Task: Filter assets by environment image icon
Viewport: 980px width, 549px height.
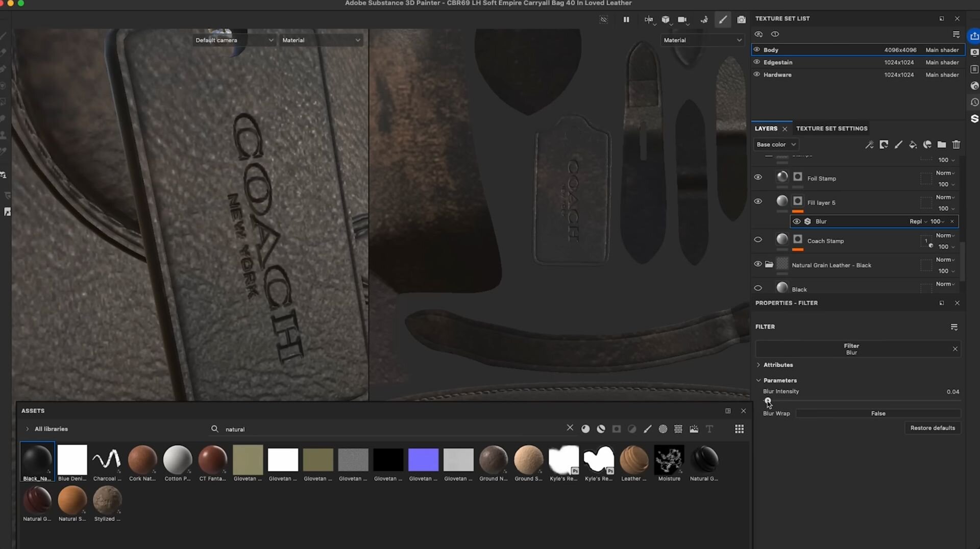Action: coord(694,429)
